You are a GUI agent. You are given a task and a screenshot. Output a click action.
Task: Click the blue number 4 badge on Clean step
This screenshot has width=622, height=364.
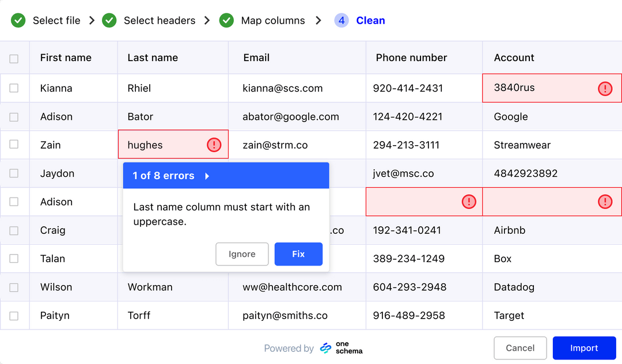click(x=341, y=20)
